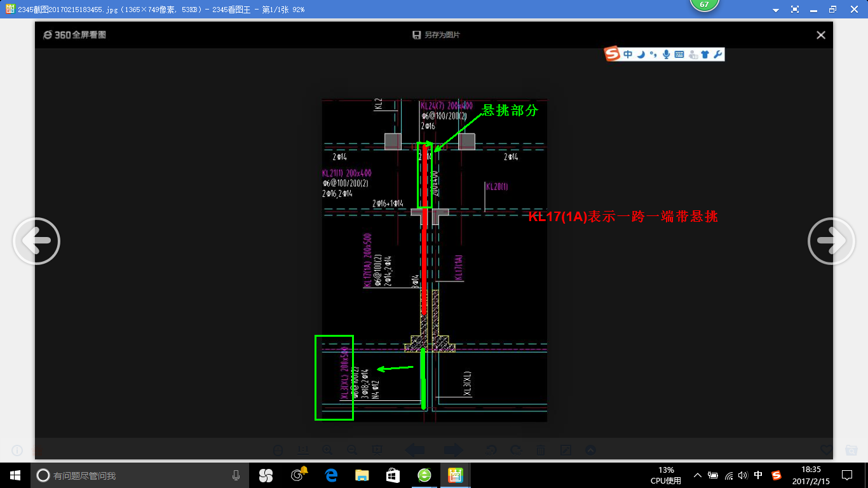Click the battery icon in system tray
This screenshot has height=488, width=868.
coord(713,475)
